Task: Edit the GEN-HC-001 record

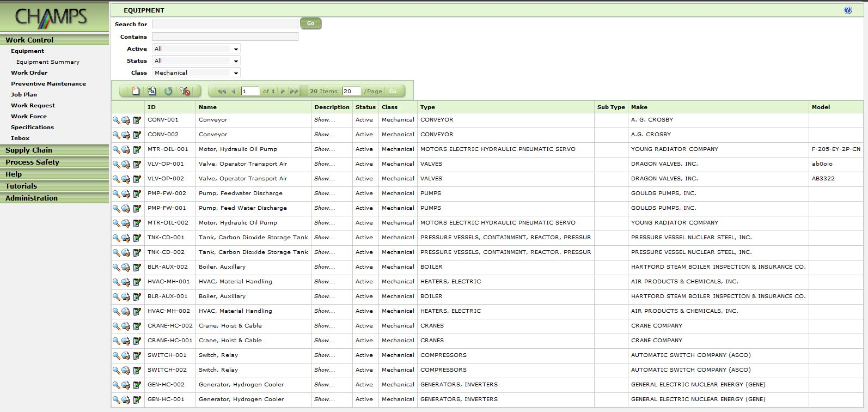Action: 137,399
